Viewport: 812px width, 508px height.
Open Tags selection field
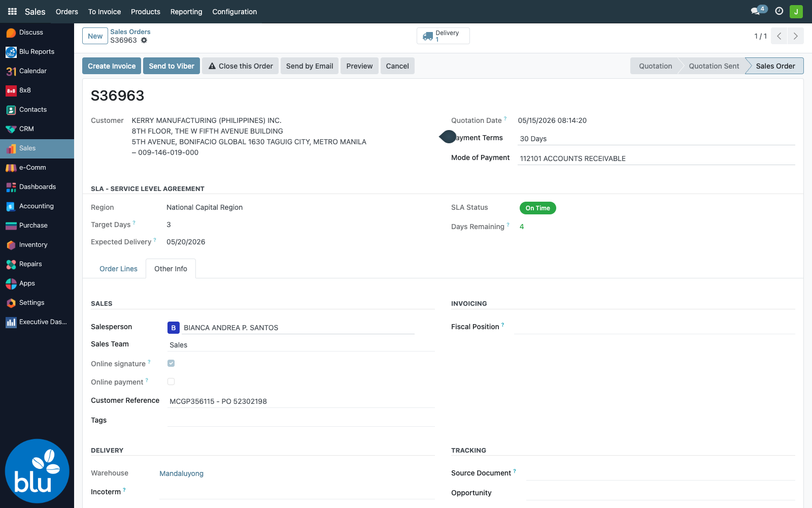point(301,420)
